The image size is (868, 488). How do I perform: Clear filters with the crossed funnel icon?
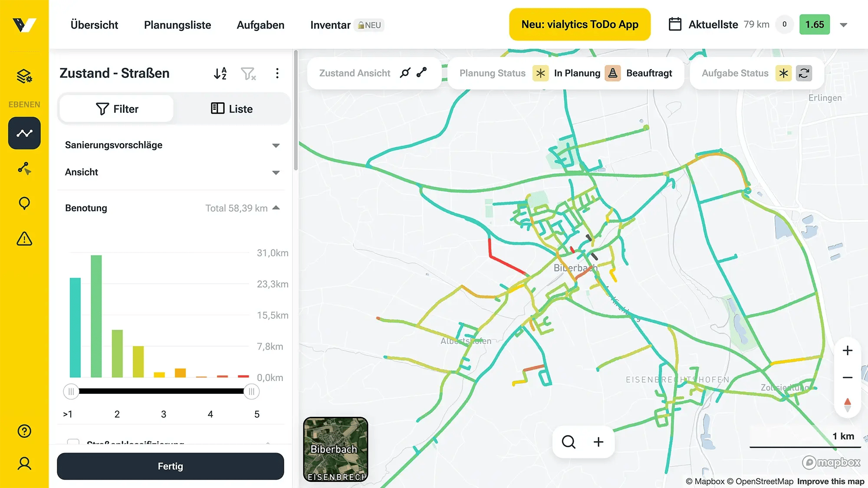(x=248, y=73)
